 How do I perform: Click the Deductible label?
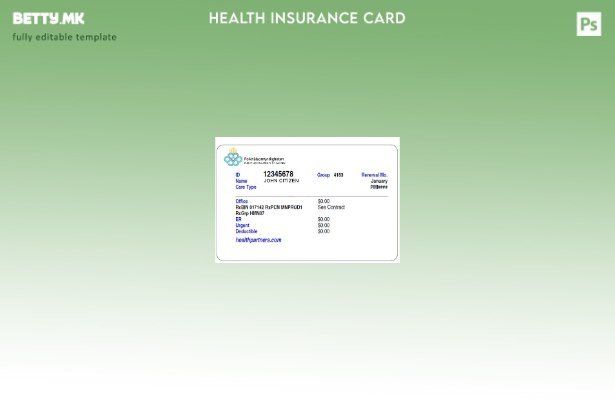tap(246, 231)
